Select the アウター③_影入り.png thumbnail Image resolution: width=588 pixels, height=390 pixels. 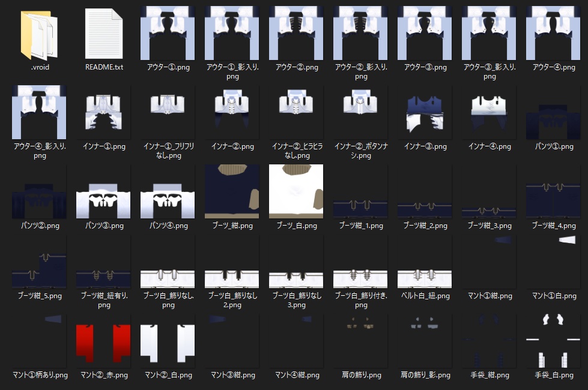point(489,33)
